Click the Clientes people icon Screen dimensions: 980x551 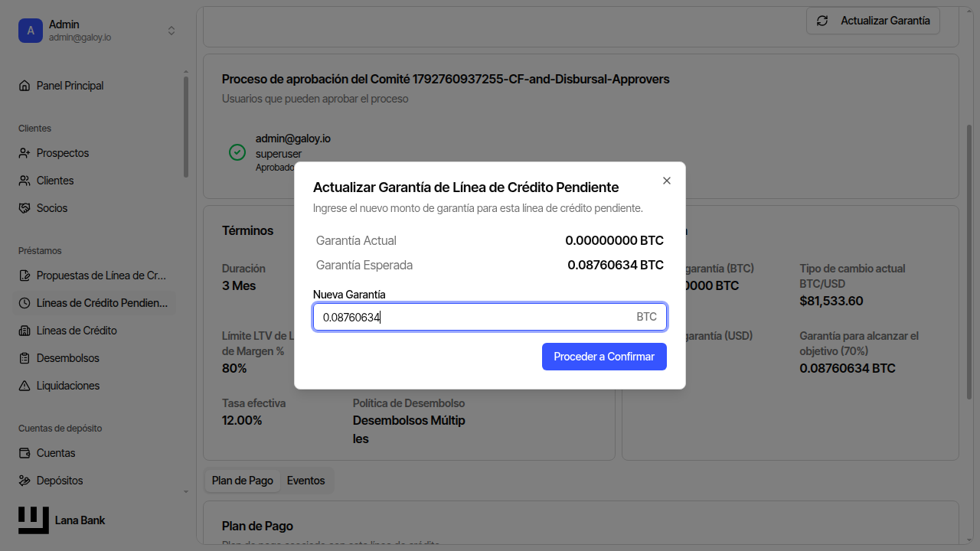24,181
